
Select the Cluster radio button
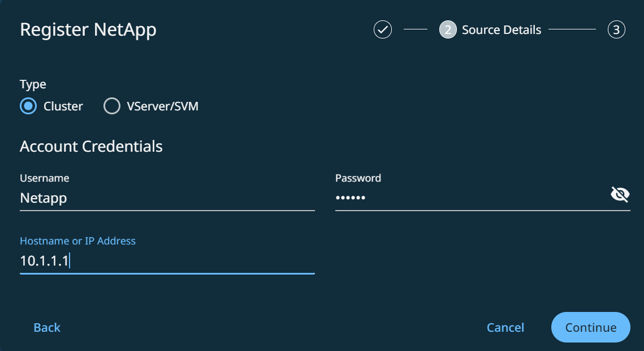tap(28, 106)
